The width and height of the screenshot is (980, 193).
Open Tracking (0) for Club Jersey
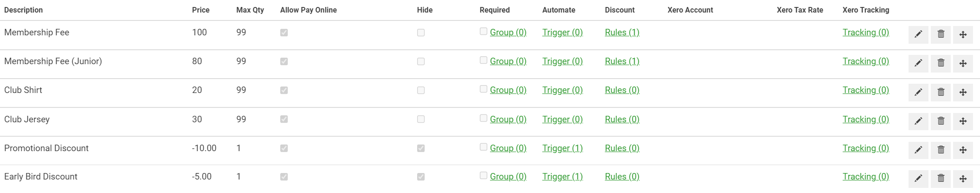866,120
